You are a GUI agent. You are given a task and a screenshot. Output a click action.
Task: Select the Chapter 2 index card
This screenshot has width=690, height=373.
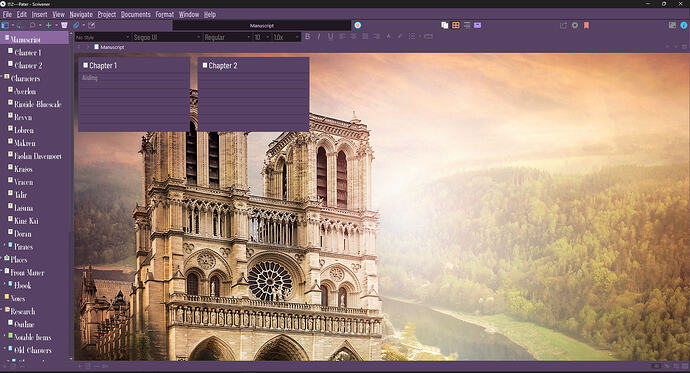point(253,94)
